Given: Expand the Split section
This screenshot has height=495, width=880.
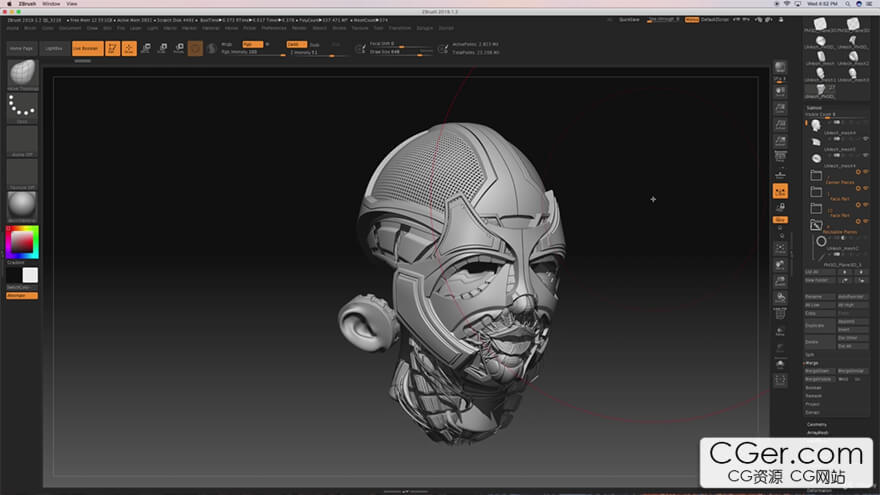Looking at the screenshot, I should (810, 355).
